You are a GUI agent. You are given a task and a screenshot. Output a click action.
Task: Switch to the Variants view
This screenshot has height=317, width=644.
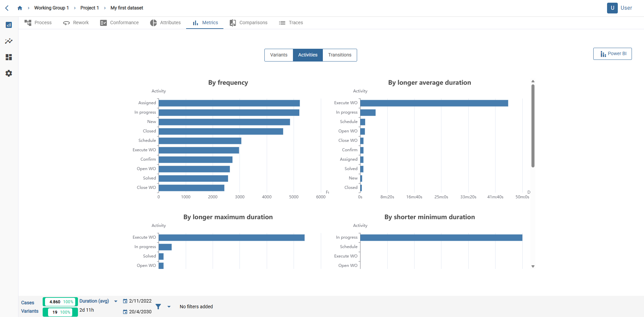pos(278,55)
